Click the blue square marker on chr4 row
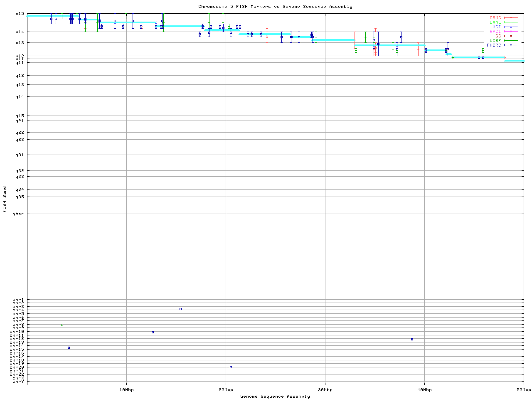 click(180, 309)
